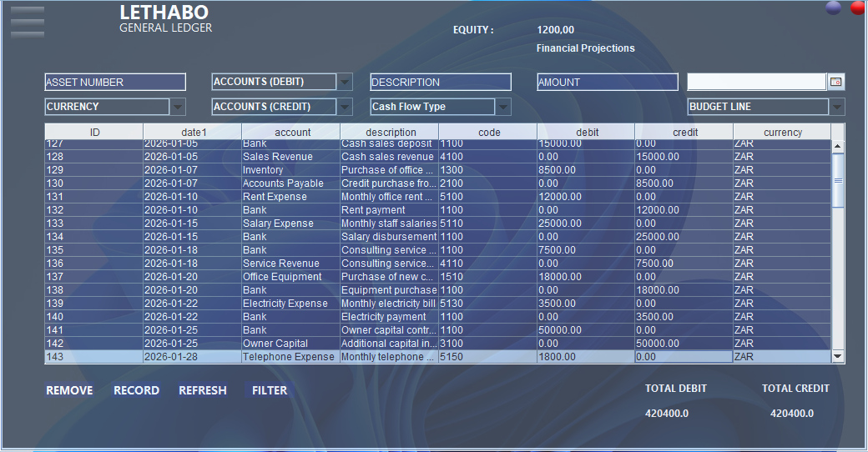Image resolution: width=868 pixels, height=452 pixels.
Task: Click the table vertical scrollbar thumb
Action: pyautogui.click(x=838, y=180)
